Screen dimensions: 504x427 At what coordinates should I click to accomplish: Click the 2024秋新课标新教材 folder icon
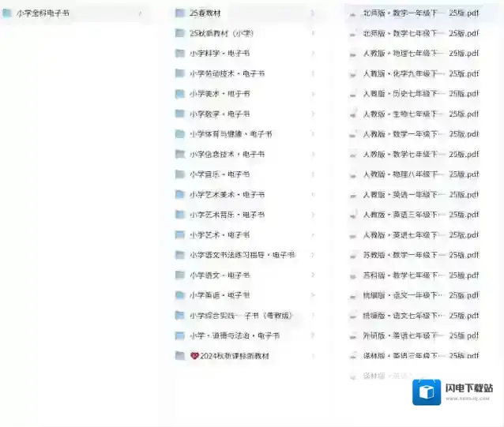180,356
